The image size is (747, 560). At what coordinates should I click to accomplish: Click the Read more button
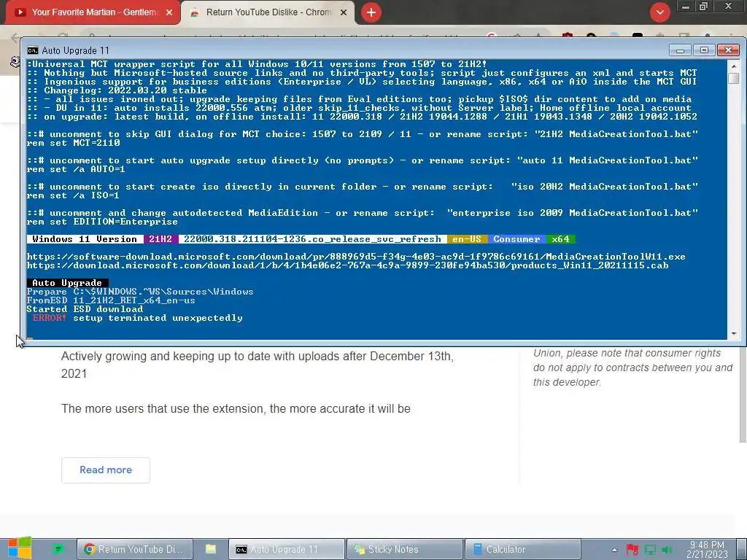[106, 470]
